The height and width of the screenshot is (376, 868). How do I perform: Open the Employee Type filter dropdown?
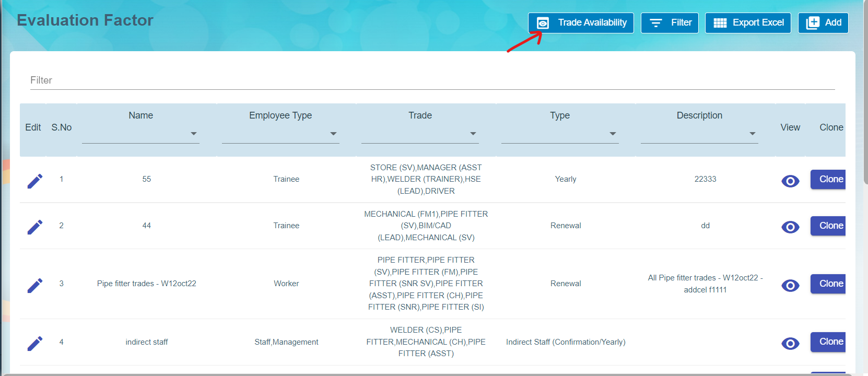[x=333, y=134]
